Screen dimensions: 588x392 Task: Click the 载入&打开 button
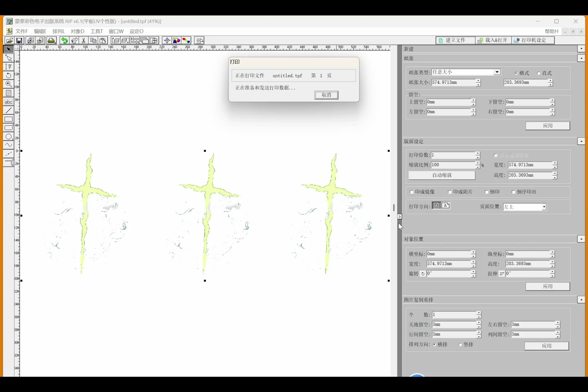(492, 40)
